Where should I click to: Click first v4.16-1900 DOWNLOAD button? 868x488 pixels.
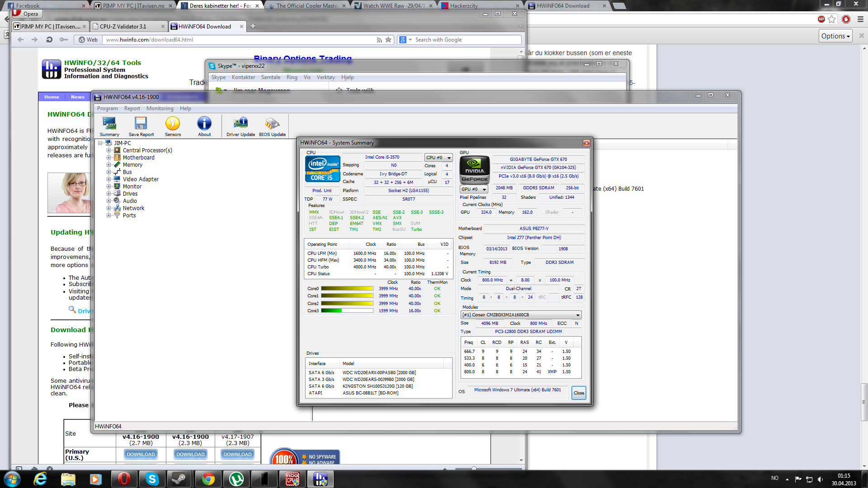point(141,455)
